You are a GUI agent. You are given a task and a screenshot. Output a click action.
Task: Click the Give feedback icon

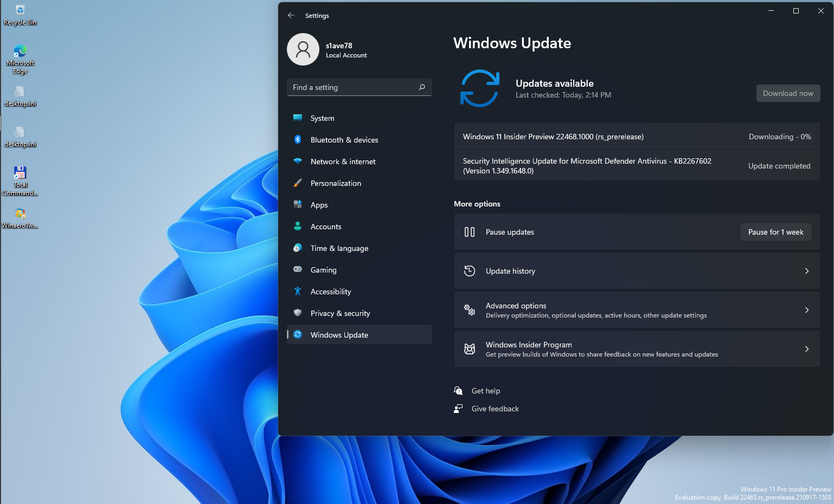coord(458,409)
